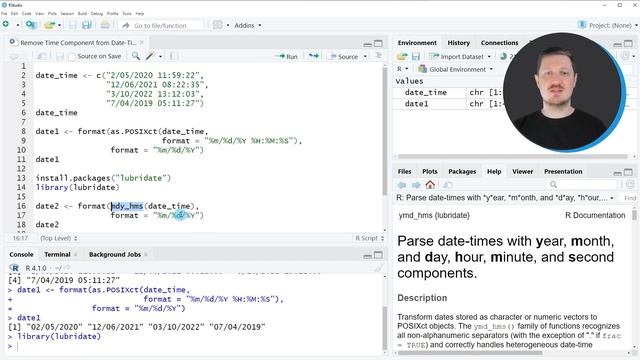Switch to the History tab

pos(458,42)
